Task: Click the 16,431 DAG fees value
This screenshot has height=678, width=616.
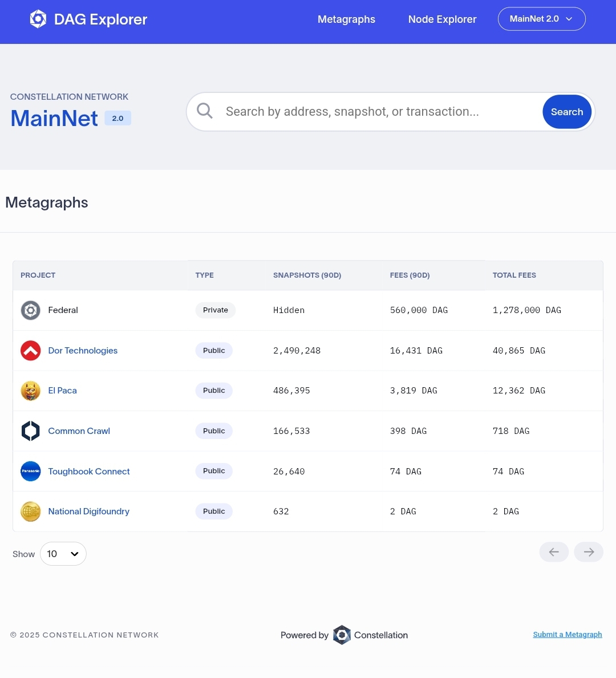Action: [416, 351]
